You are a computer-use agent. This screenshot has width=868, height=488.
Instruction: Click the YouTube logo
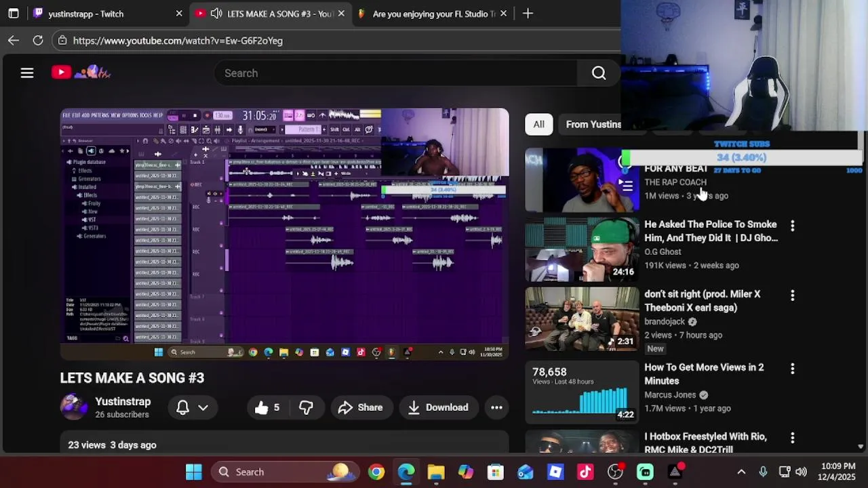point(81,72)
